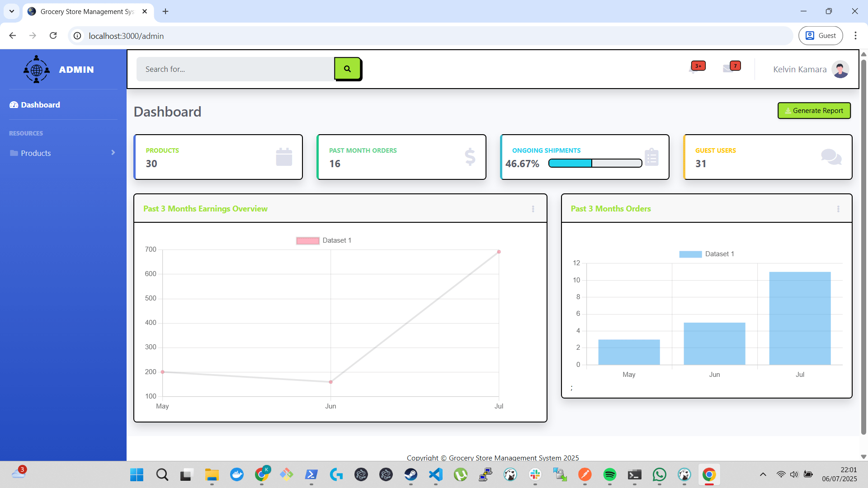Viewport: 868px width, 488px height.
Task: Expand the Products sidebar chevron
Action: 113,153
